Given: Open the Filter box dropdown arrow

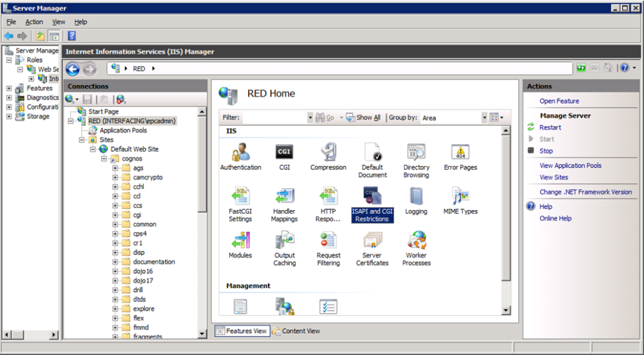Looking at the screenshot, I should [x=310, y=118].
